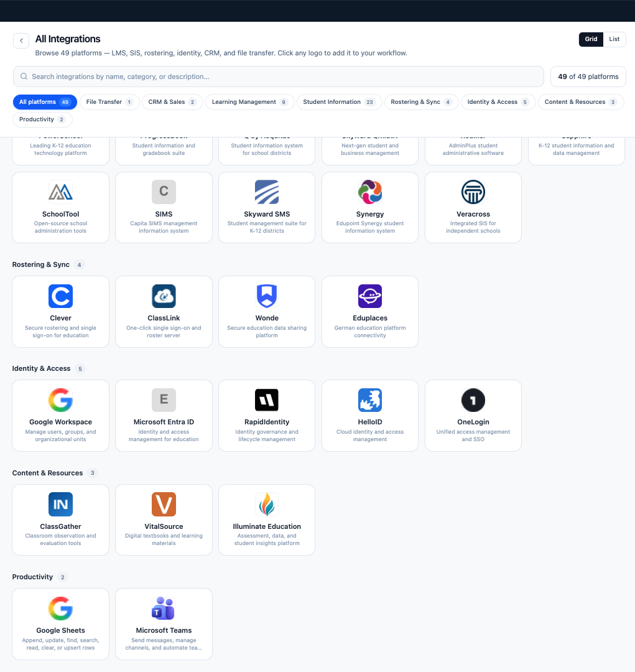Switch to List view
The width and height of the screenshot is (635, 672).
pos(614,39)
